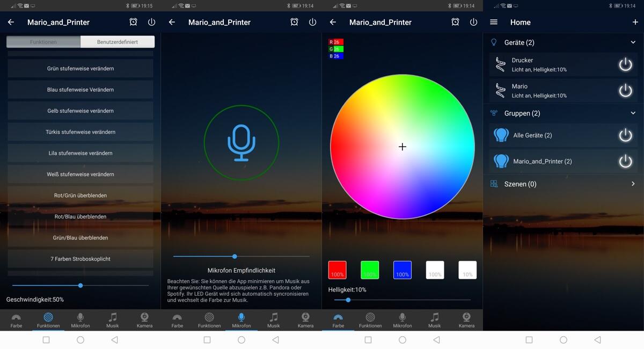Image resolution: width=644 pixels, height=349 pixels.
Task: Choose the 7 Farben Stroboskoplicht effect
Action: click(80, 259)
